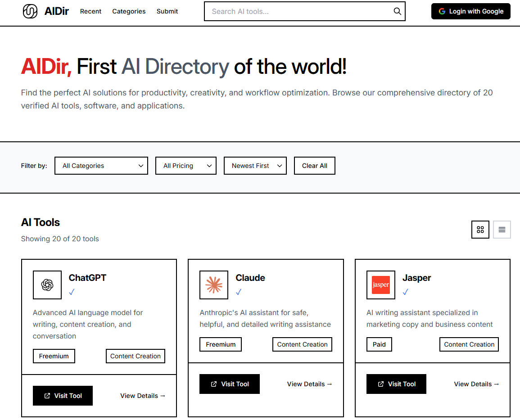This screenshot has height=420, width=520.
Task: Click ChatGPT's verified checkmark badge
Action: 72,292
